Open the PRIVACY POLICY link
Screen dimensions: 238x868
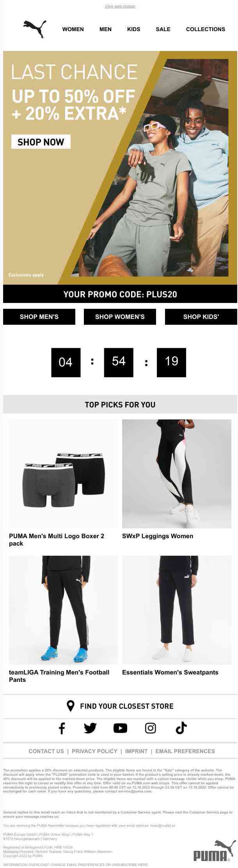(x=94, y=751)
